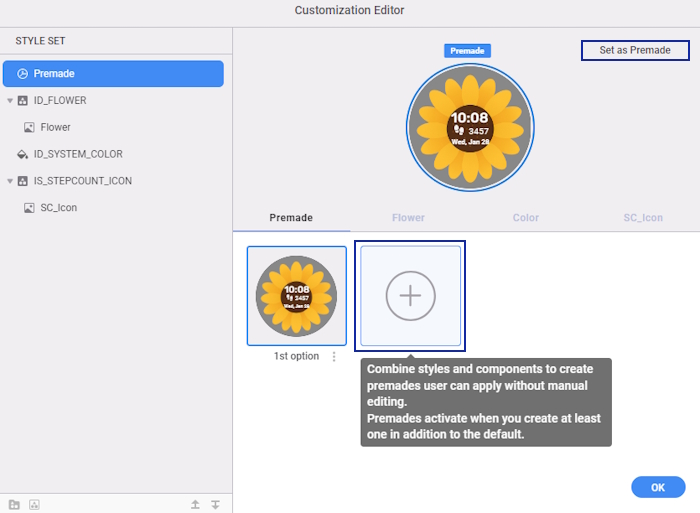Click the plus icon to add a premade
This screenshot has height=513, width=700.
click(410, 296)
